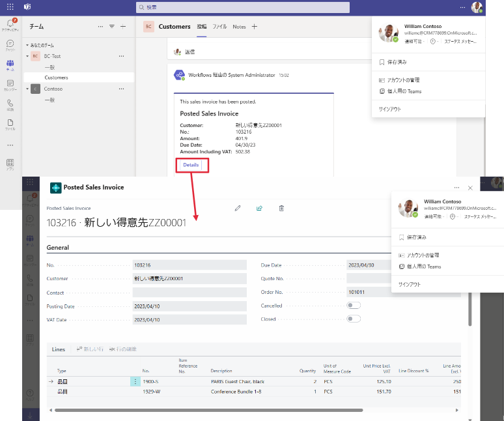Screen dimensions: 504x421
Task: Switch to the ファイル tab
Action: click(219, 27)
